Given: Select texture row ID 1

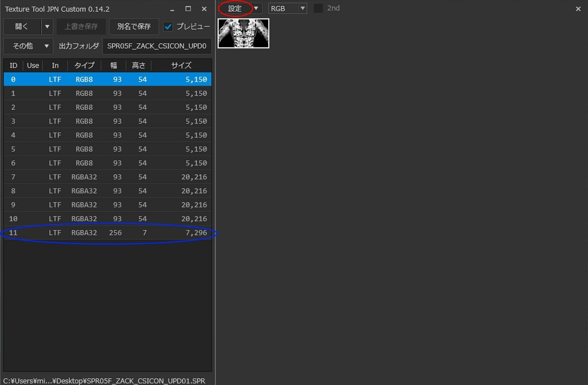Looking at the screenshot, I should pos(108,93).
